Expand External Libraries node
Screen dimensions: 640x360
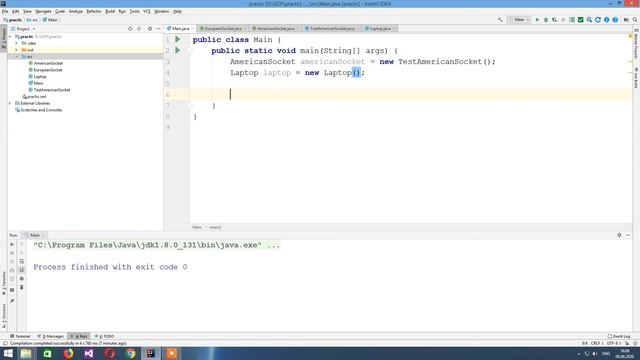(11, 103)
